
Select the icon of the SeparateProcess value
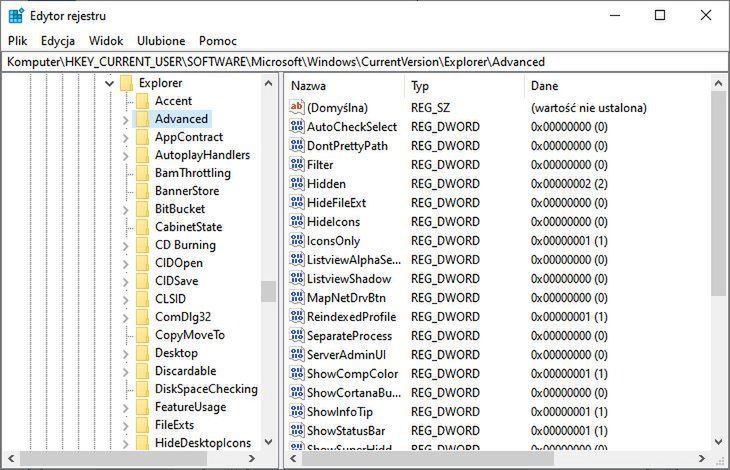click(x=297, y=336)
